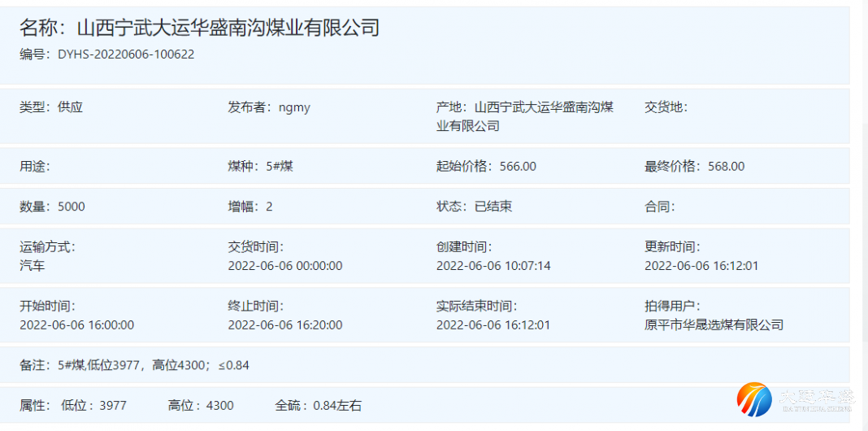Click the coal type value 5#煤

point(280,167)
